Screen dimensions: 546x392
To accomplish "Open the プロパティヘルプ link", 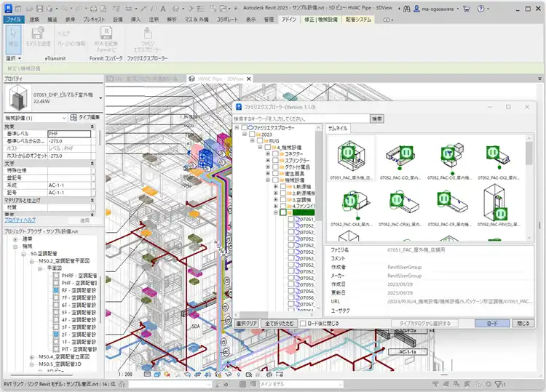I will (20, 220).
